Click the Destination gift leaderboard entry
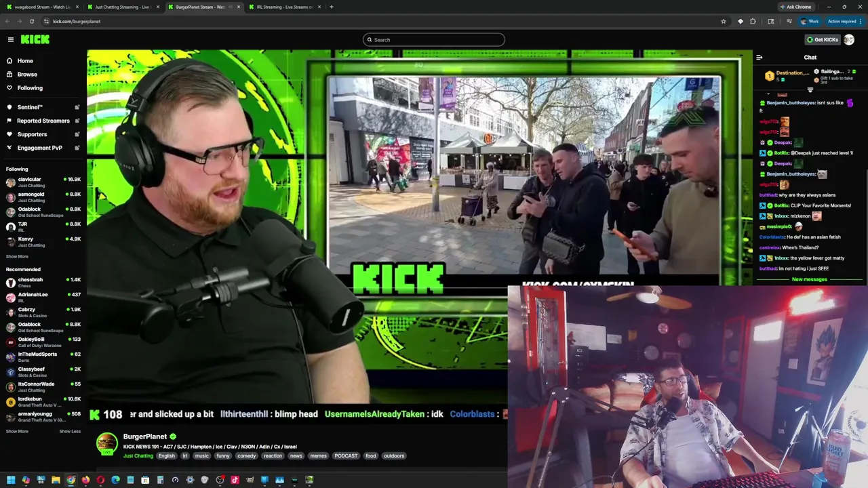Screen dimensions: 868x488 click(x=787, y=75)
